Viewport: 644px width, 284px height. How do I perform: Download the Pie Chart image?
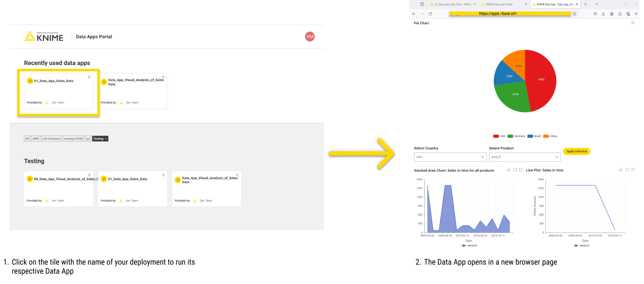pyautogui.click(x=633, y=22)
